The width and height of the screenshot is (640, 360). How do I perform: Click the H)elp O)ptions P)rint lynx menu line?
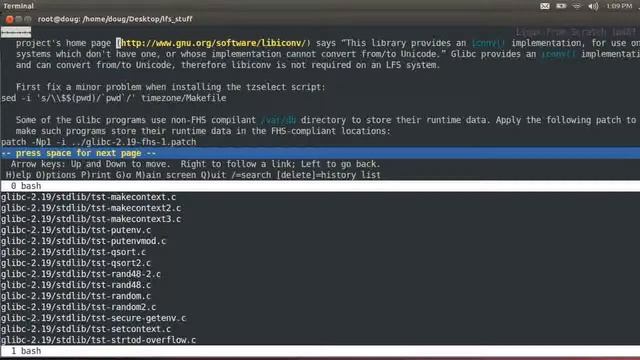pyautogui.click(x=193, y=175)
